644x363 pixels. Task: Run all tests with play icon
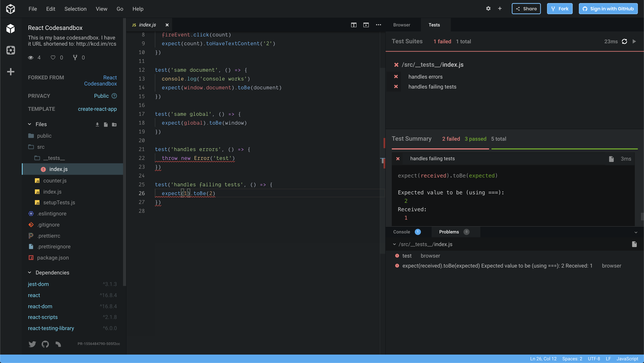634,42
